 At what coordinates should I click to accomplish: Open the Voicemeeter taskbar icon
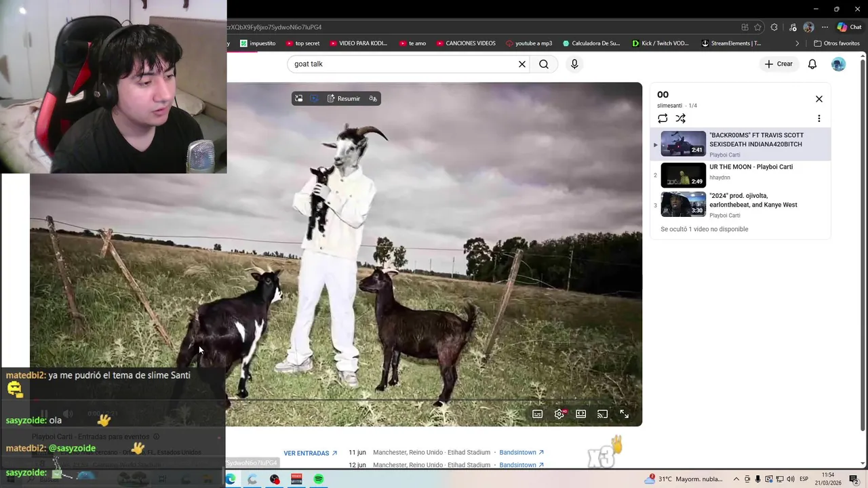click(296, 479)
